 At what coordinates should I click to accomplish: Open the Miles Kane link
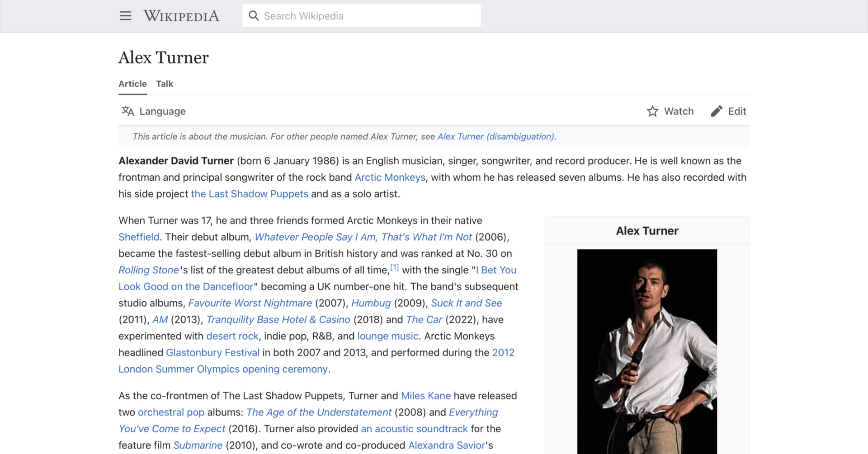pyautogui.click(x=426, y=396)
